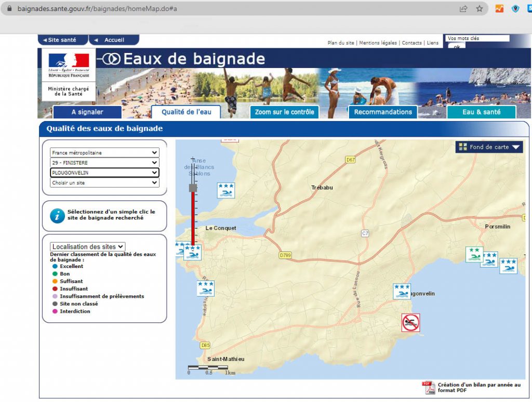Open the Contacts link

(x=412, y=43)
